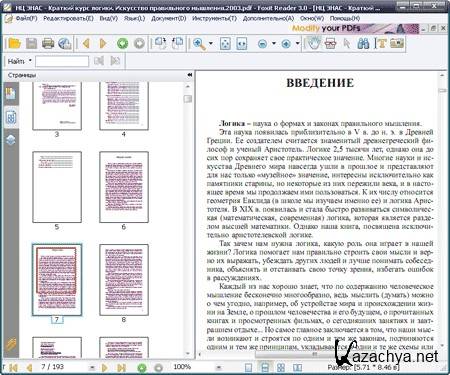The width and height of the screenshot is (450, 375).
Task: Jump to first page in status bar
Action: (x=14, y=368)
